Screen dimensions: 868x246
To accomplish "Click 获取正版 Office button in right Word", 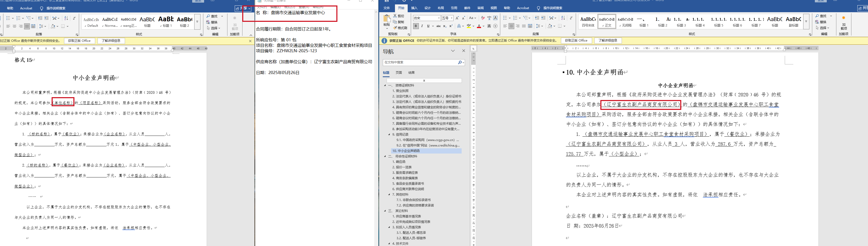I will [x=576, y=41].
